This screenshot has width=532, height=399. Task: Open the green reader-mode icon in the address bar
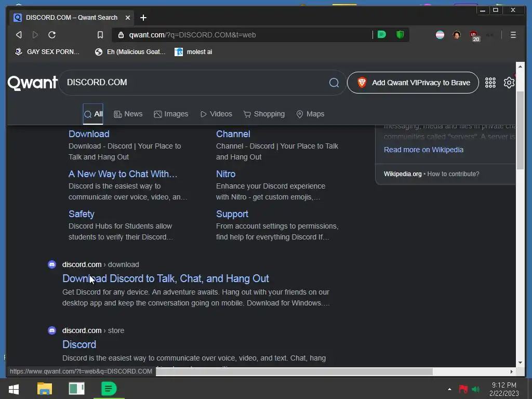tap(382, 35)
